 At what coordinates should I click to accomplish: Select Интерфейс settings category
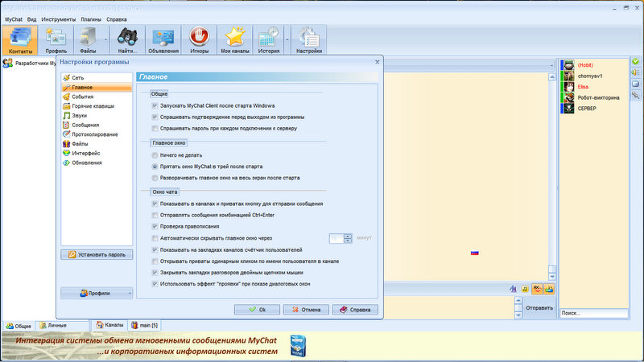tap(97, 153)
